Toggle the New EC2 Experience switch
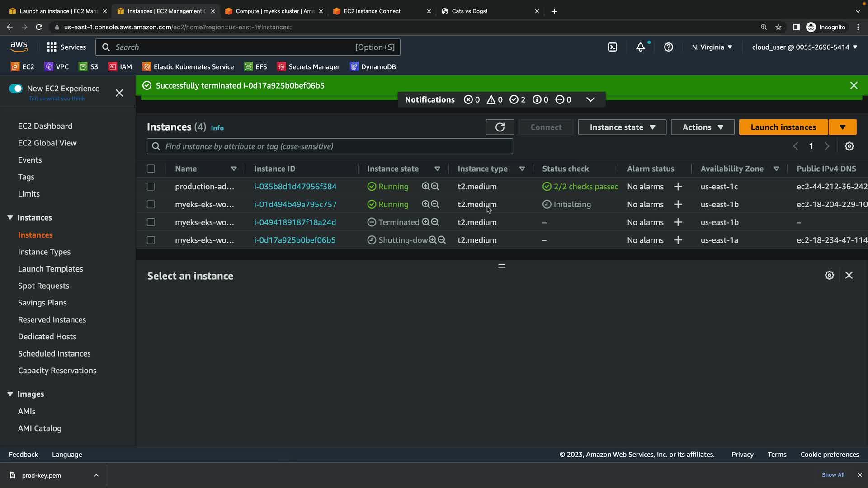This screenshot has width=868, height=488. tap(16, 89)
